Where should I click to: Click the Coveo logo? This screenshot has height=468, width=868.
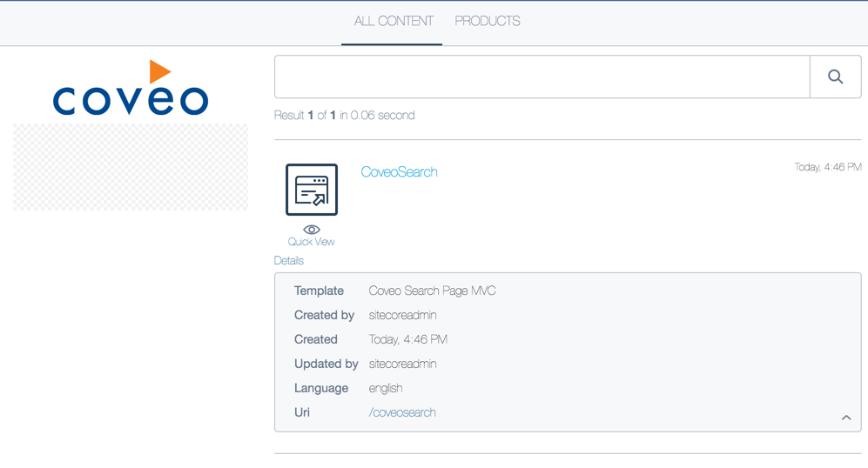tap(131, 87)
